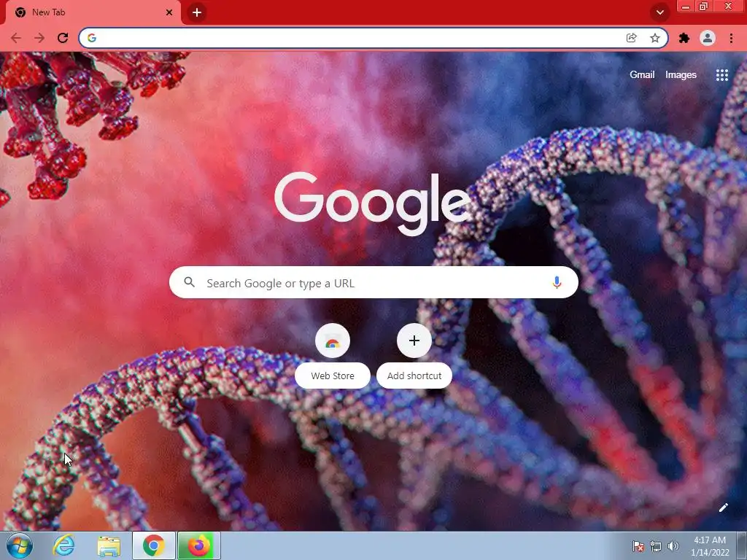Open Google Images link
The height and width of the screenshot is (560, 747).
click(x=681, y=75)
